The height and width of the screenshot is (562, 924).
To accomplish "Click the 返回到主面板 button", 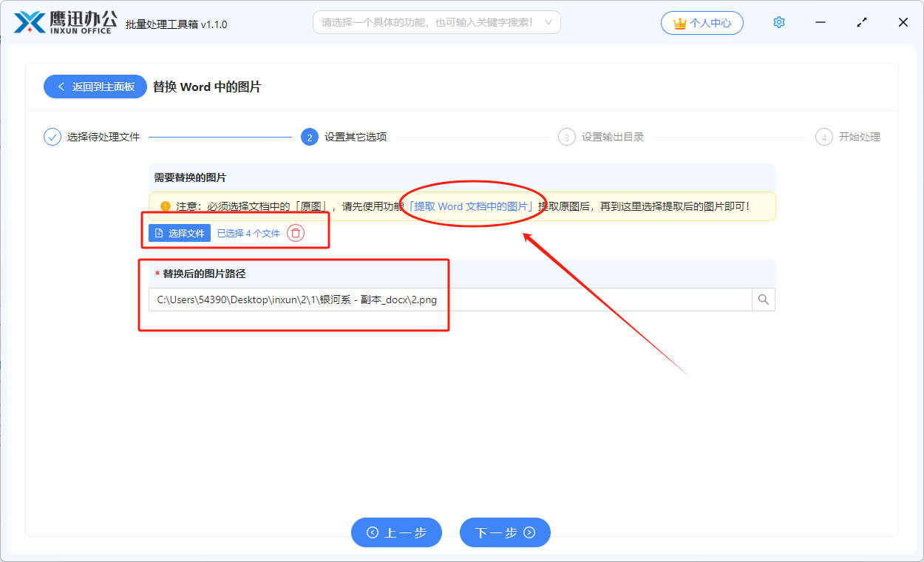I will tap(95, 87).
